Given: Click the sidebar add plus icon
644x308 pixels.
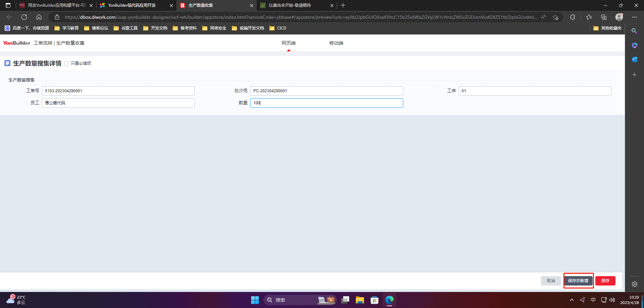Looking at the screenshot, I should (634, 74).
